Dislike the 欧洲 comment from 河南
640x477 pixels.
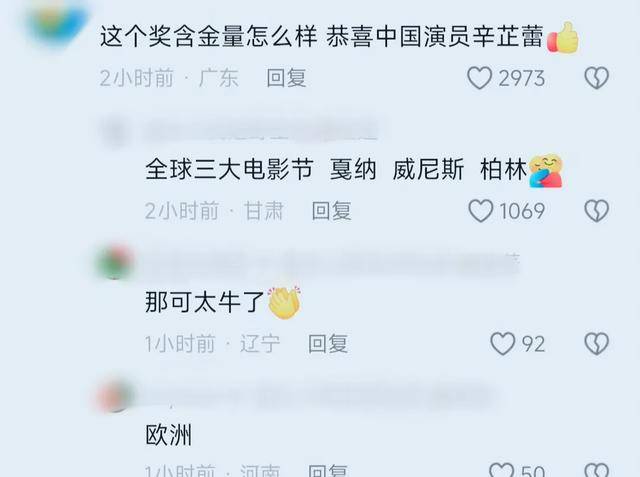pos(596,470)
